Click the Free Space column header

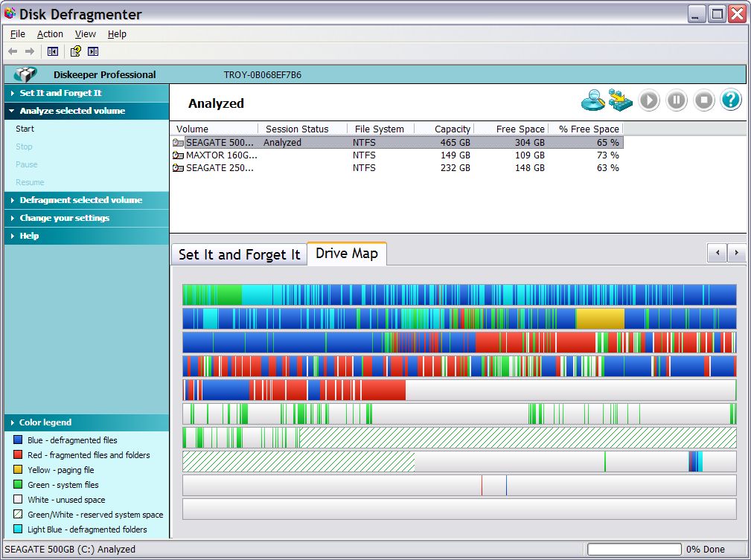[x=520, y=129]
